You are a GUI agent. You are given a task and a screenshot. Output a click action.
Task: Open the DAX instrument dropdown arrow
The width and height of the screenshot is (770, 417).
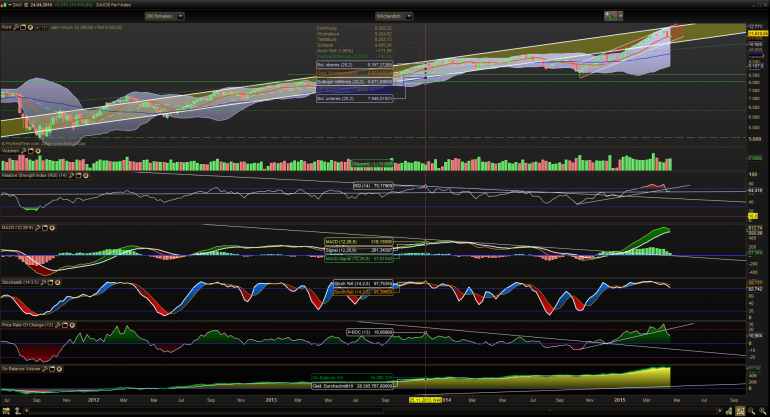click(x=9, y=5)
